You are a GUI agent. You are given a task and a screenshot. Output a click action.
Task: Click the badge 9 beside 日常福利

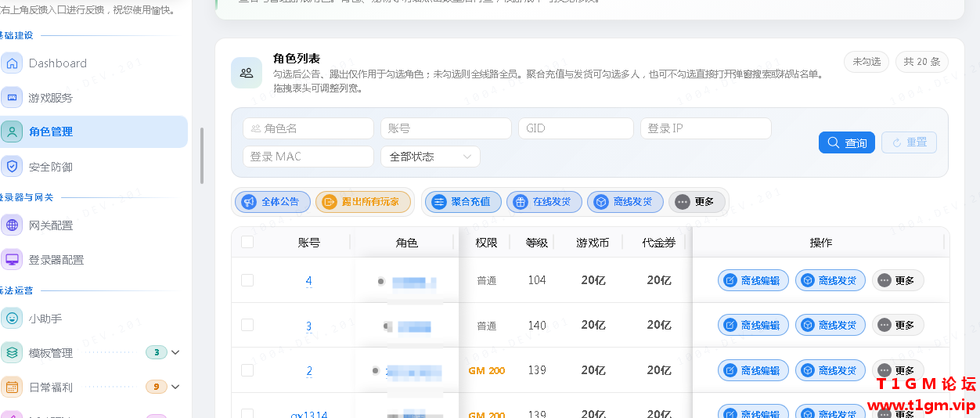point(157,387)
